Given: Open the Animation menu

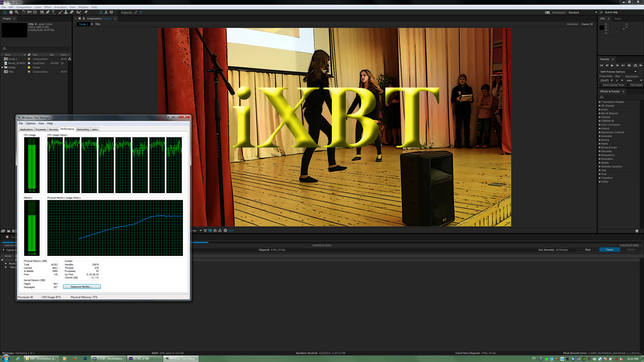Looking at the screenshot, I should [x=60, y=7].
